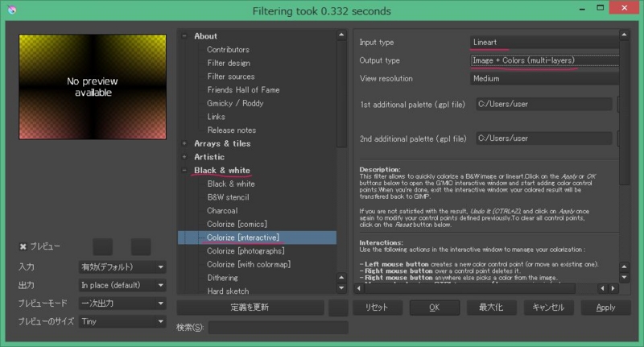Viewport: 644px width, 347px height.
Task: Click the second square button beside プレビュー
Action: [141, 246]
